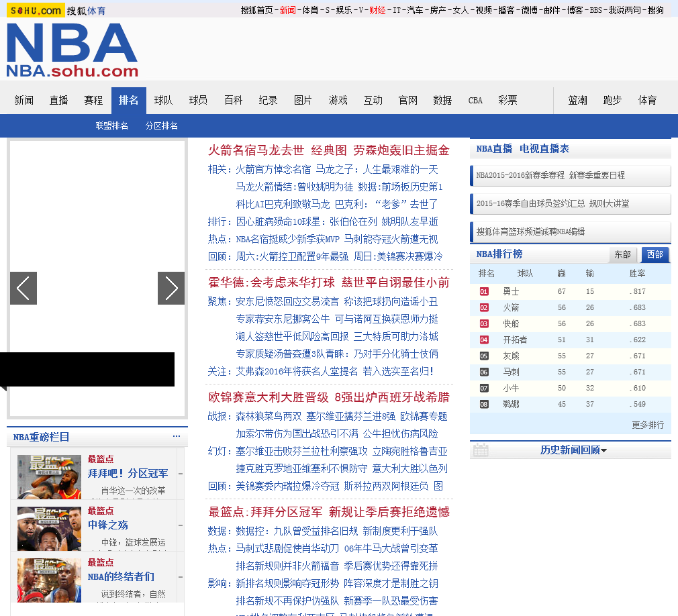The height and width of the screenshot is (616, 678).
Task: Open the 彩票 nav menu item
Action: (x=507, y=100)
